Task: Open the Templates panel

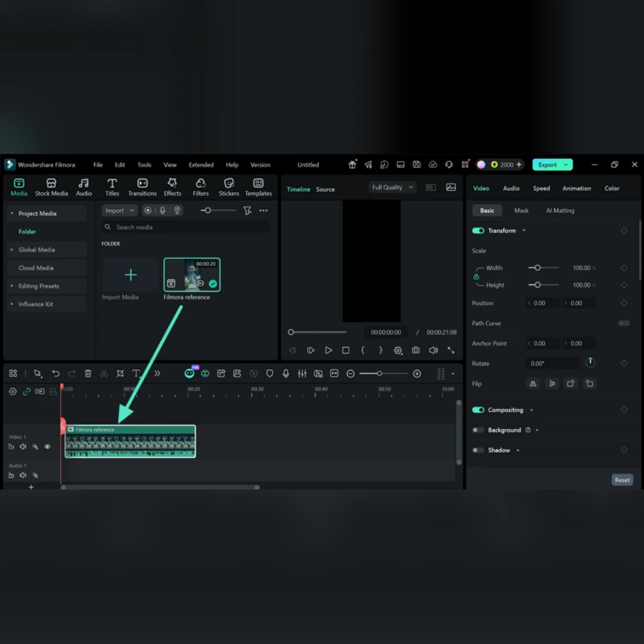Action: coord(258,187)
